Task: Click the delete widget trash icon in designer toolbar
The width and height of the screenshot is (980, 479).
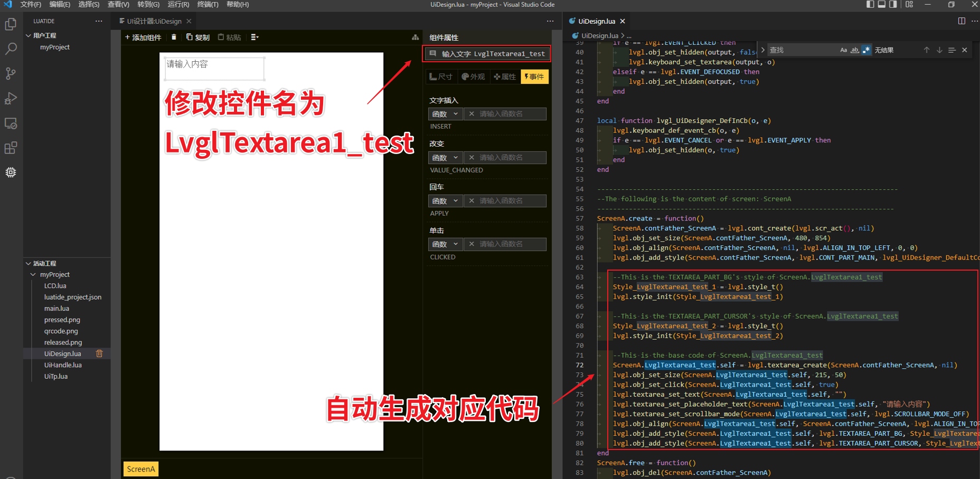Action: 174,37
